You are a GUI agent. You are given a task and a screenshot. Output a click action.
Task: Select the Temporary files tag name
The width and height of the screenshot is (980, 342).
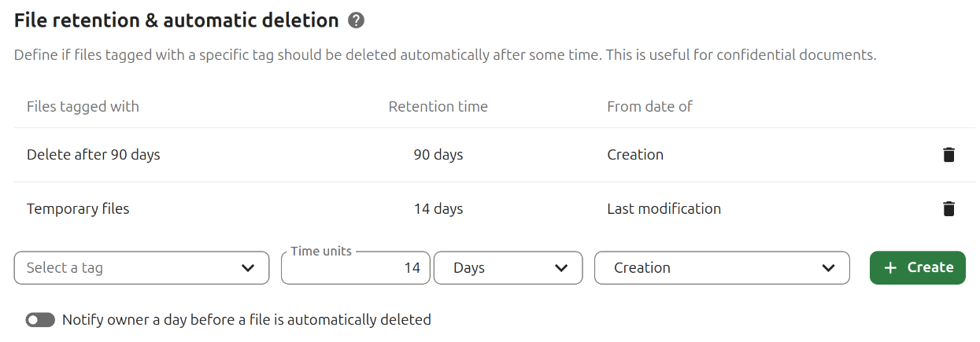(x=78, y=209)
